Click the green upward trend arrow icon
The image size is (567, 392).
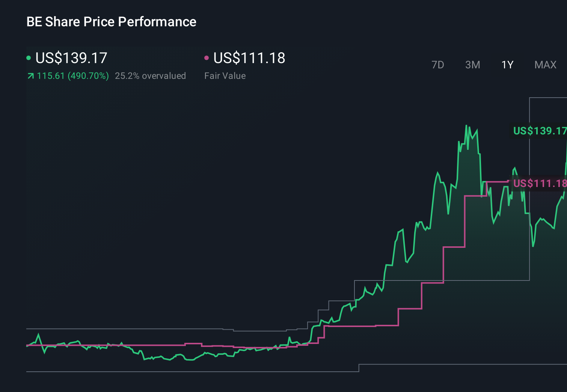[30, 75]
